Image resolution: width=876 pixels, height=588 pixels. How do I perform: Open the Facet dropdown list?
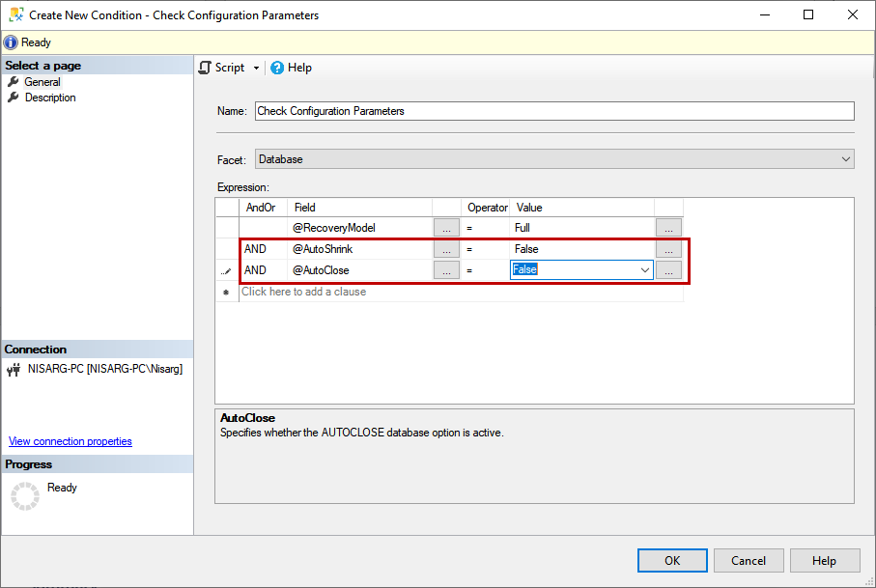pyautogui.click(x=846, y=159)
